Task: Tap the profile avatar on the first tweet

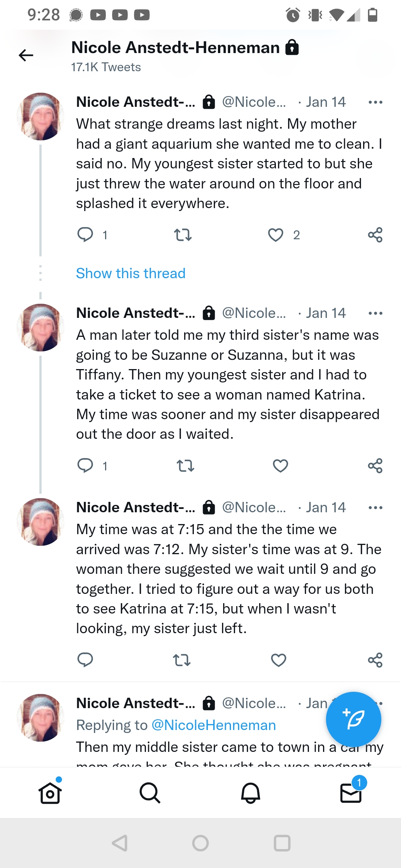Action: (41, 116)
